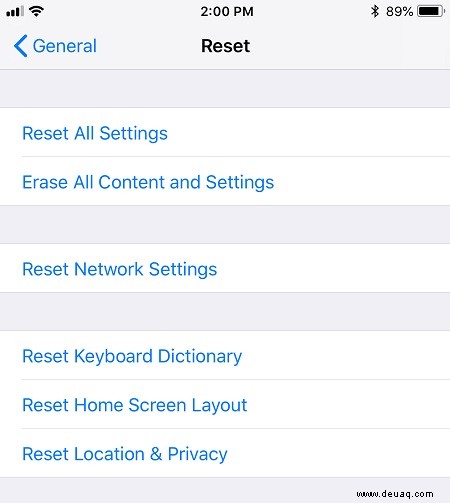The width and height of the screenshot is (450, 503).
Task: Select Erase All Content and Settings
Action: [225, 181]
